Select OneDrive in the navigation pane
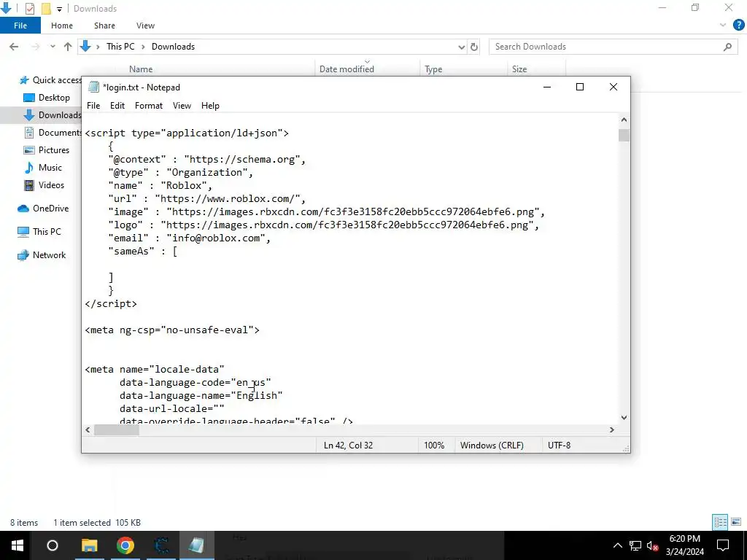Screen dimensions: 747x560 tap(43, 209)
